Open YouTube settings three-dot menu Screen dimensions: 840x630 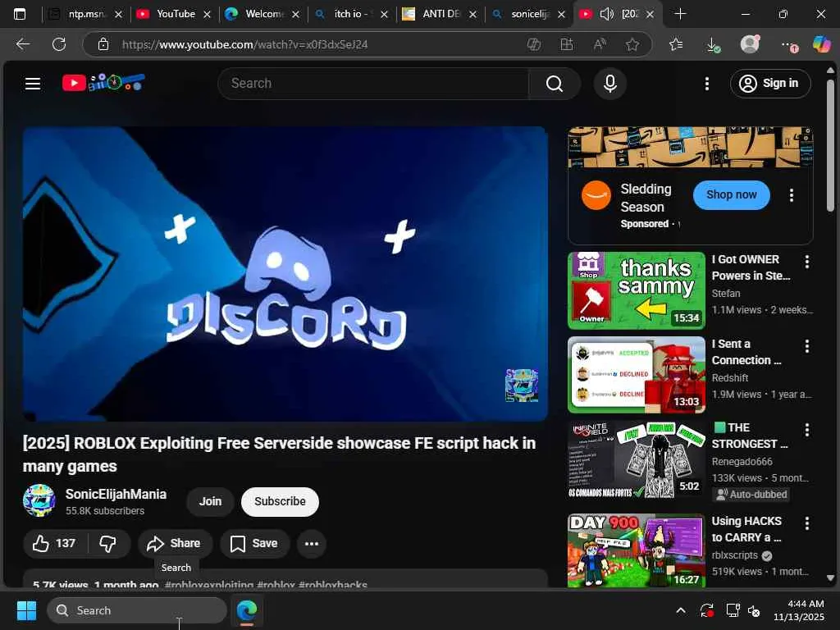706,84
